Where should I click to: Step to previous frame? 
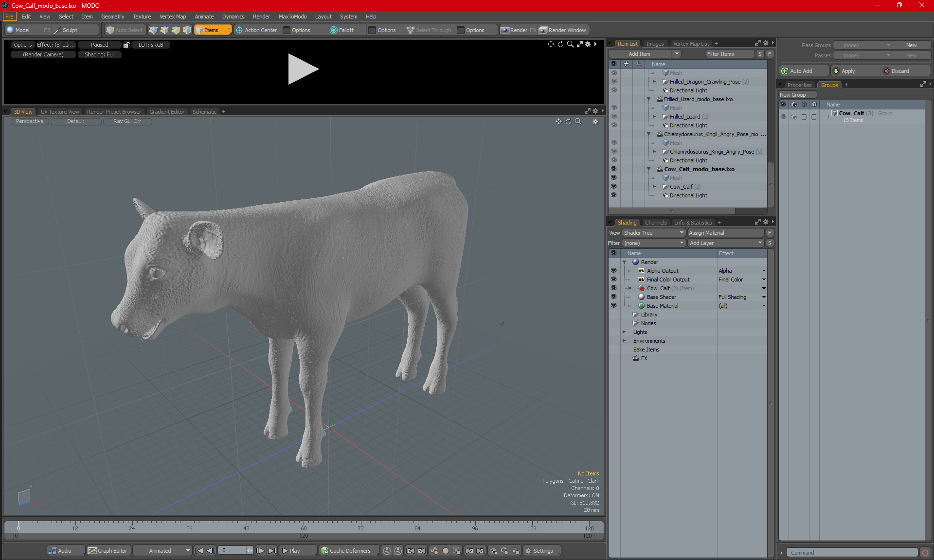pos(211,551)
